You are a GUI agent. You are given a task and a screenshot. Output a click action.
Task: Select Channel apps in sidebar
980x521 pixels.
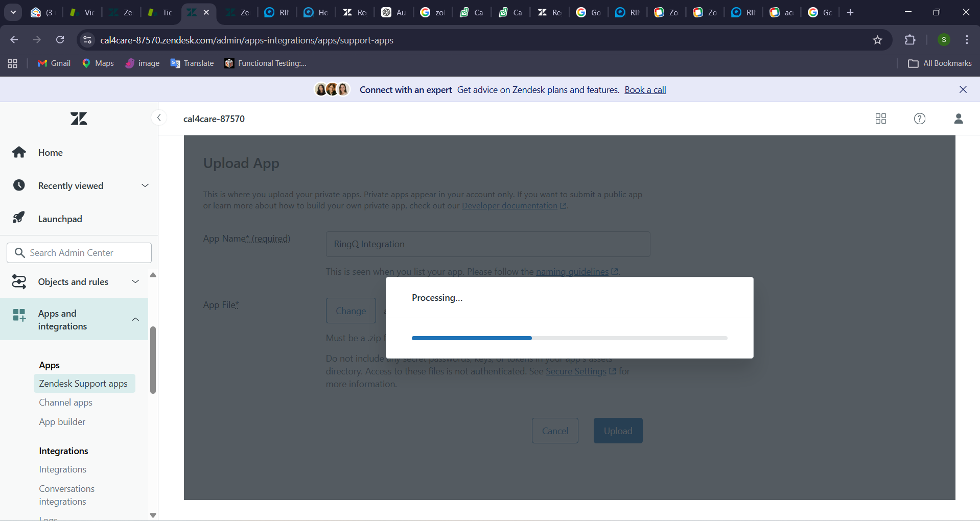65,402
